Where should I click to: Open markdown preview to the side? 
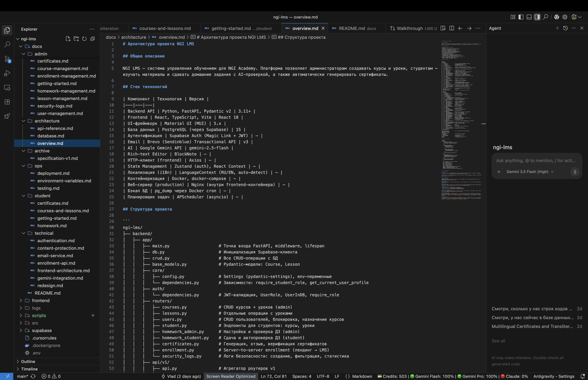(x=443, y=28)
